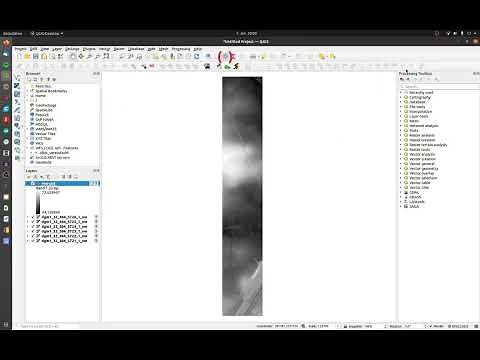480x360 pixels.
Task: Click the Save Project floppy icon
Action: [x=36, y=57]
